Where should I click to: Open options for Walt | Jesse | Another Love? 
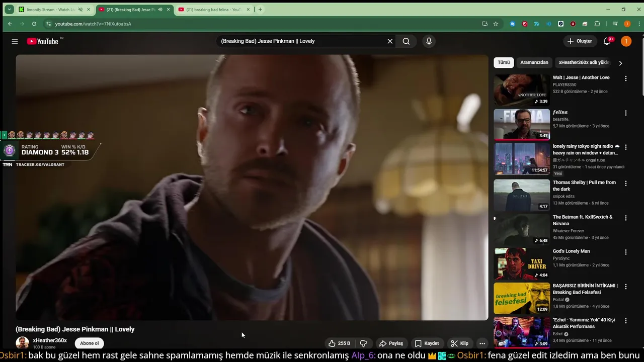(x=626, y=78)
